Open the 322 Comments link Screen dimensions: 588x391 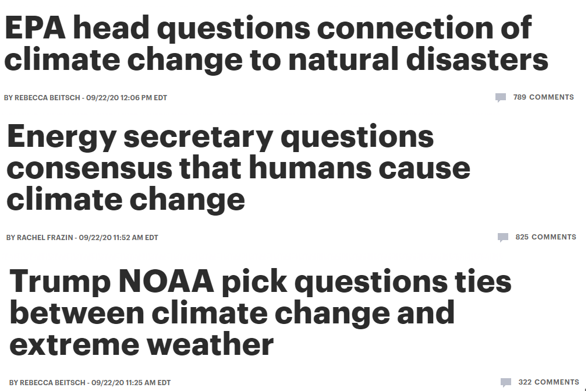[548, 382]
